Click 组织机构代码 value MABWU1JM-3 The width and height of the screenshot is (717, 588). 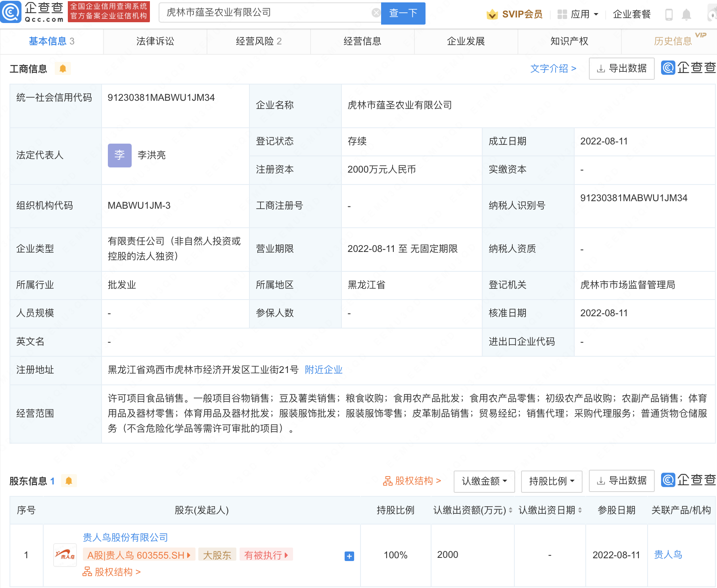tap(139, 206)
